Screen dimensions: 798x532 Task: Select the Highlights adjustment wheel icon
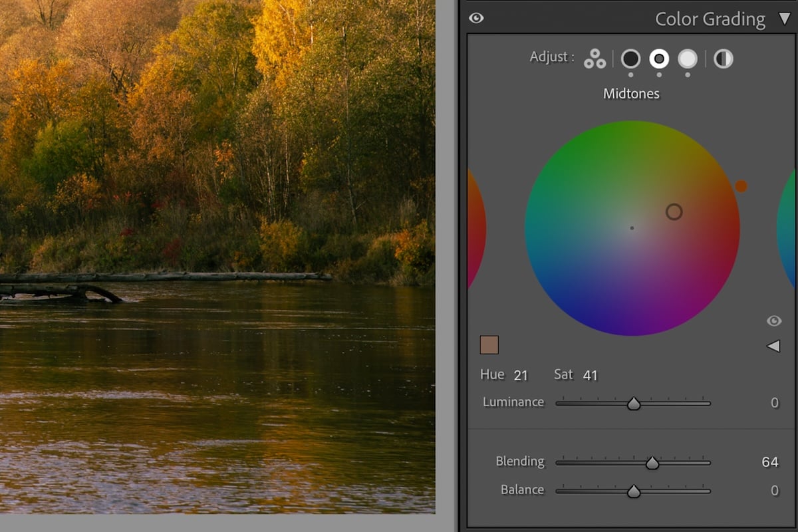tap(688, 59)
